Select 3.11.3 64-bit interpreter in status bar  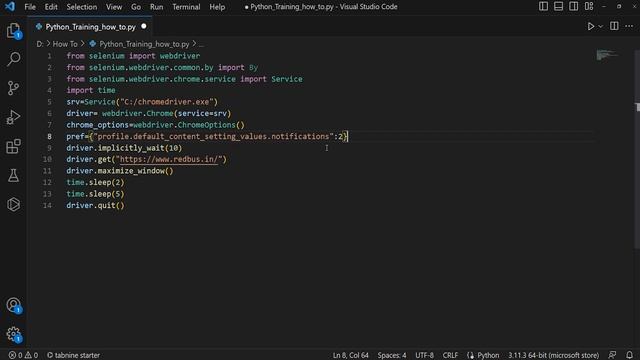pyautogui.click(x=553, y=355)
